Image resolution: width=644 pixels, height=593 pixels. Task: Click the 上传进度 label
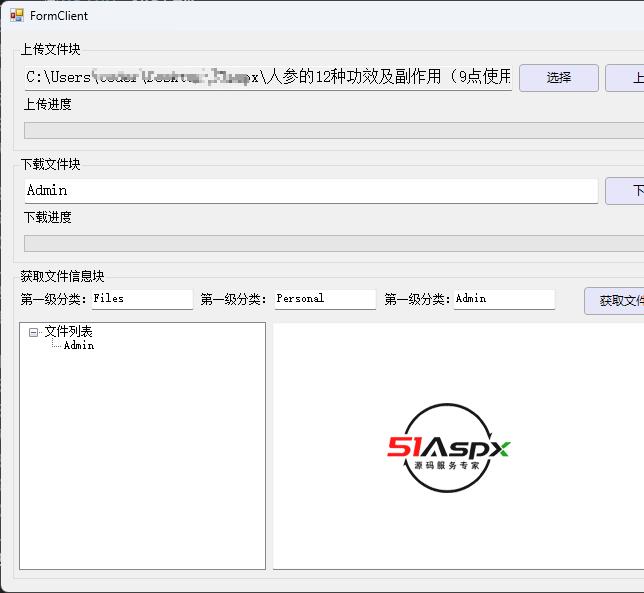coord(48,104)
